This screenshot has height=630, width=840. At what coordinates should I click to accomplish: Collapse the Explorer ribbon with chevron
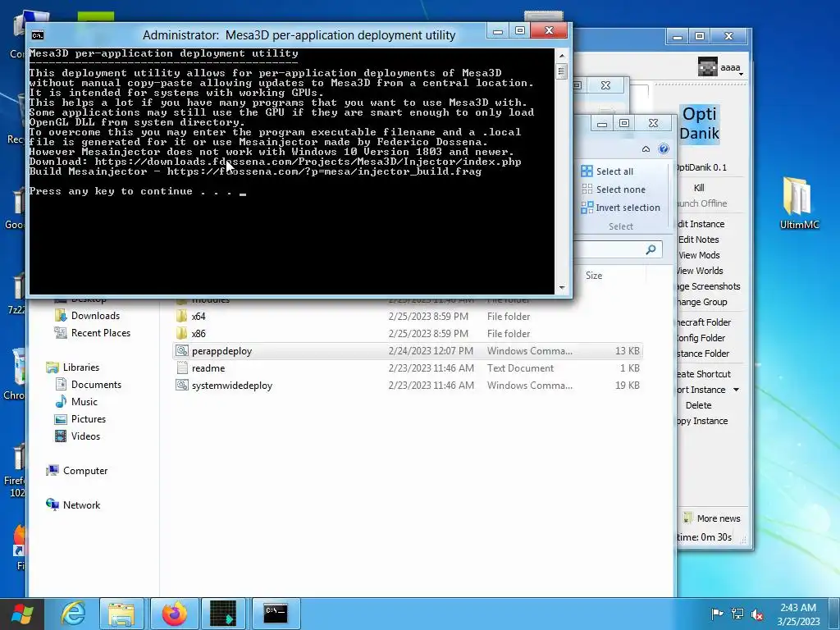click(x=646, y=149)
